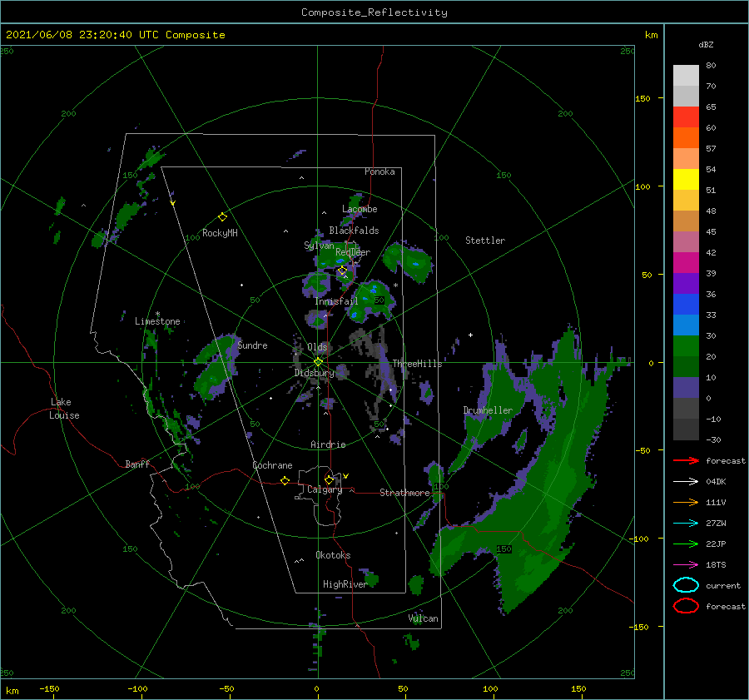Click the Okotoks town label

tap(333, 554)
